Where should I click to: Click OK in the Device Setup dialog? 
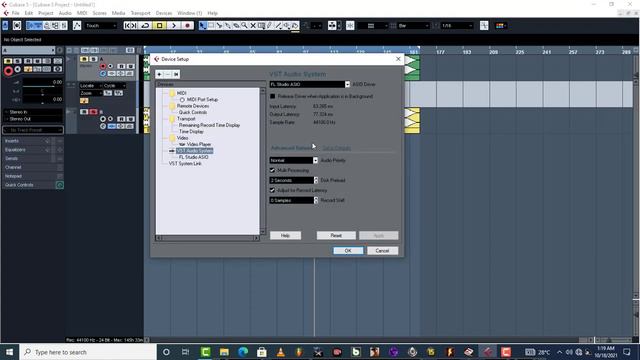coord(348,251)
